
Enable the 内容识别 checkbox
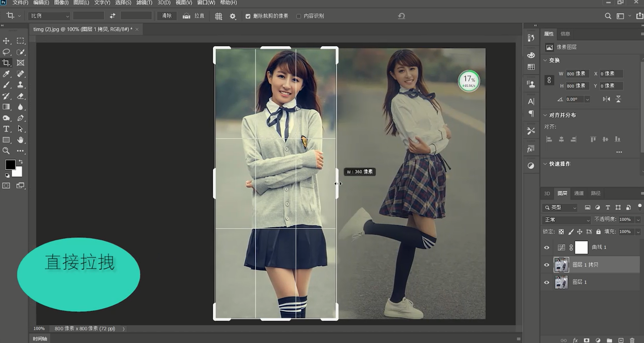298,16
